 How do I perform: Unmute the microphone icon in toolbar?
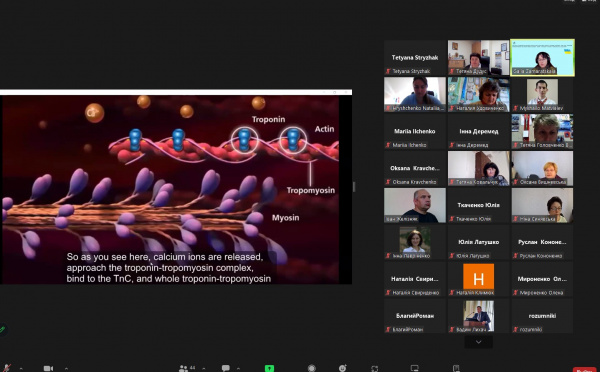(7, 368)
